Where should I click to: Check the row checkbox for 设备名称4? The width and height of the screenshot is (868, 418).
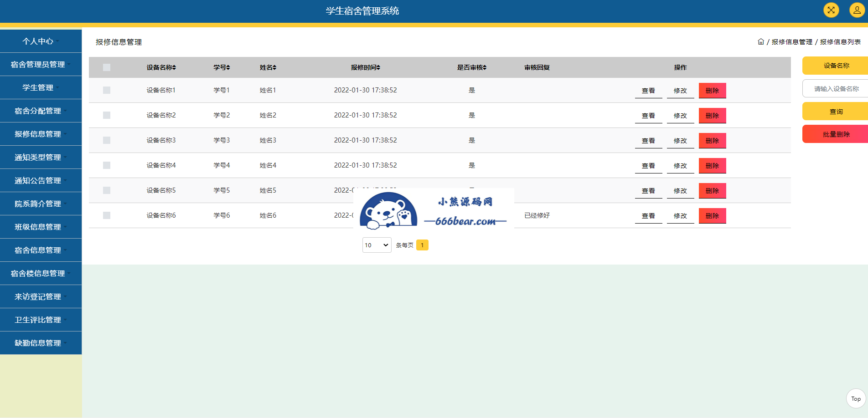[107, 165]
